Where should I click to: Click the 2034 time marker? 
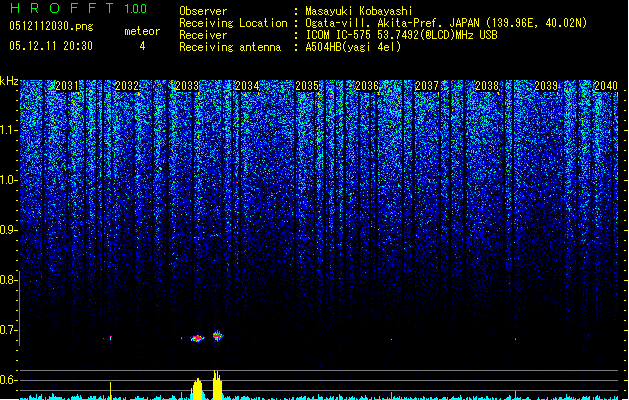click(x=247, y=86)
